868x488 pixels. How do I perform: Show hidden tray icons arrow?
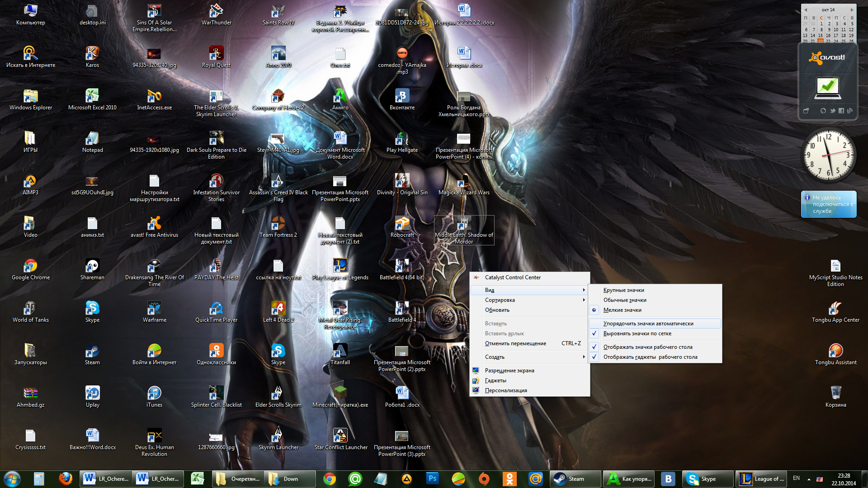(x=808, y=479)
